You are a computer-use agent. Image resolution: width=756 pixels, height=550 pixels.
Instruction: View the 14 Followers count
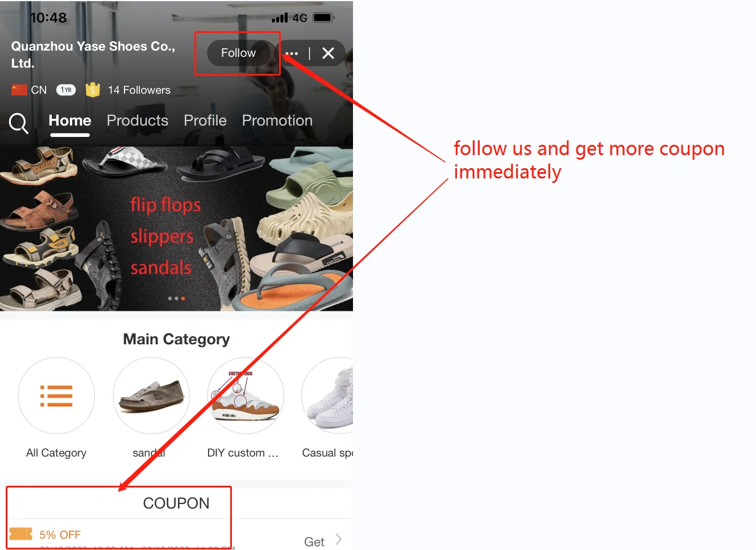click(x=139, y=90)
